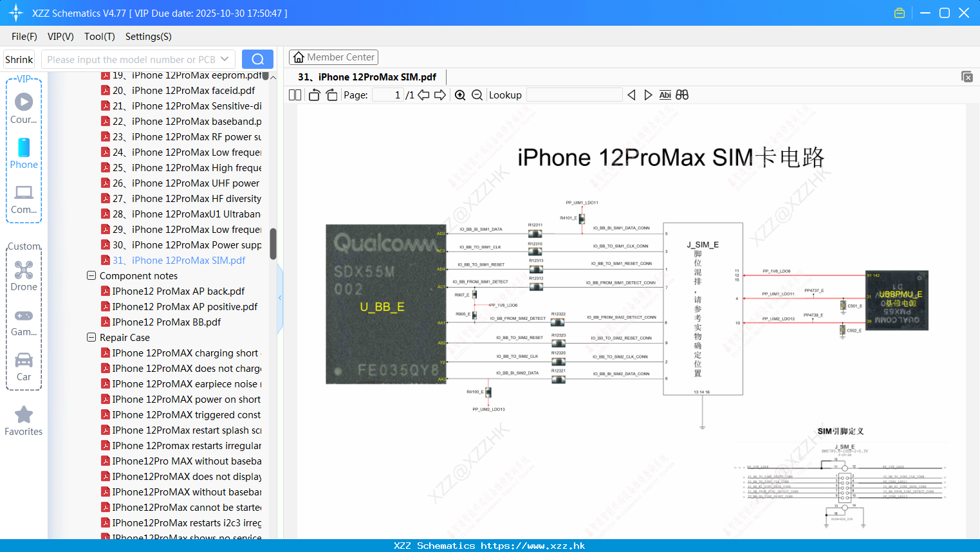
Task: Go to previous page arrow
Action: coord(423,95)
